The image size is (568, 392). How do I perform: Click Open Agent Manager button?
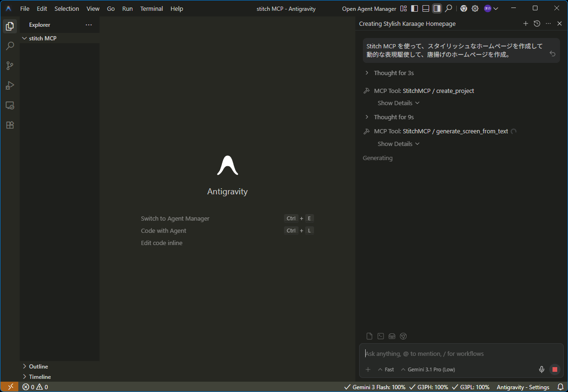pyautogui.click(x=369, y=8)
